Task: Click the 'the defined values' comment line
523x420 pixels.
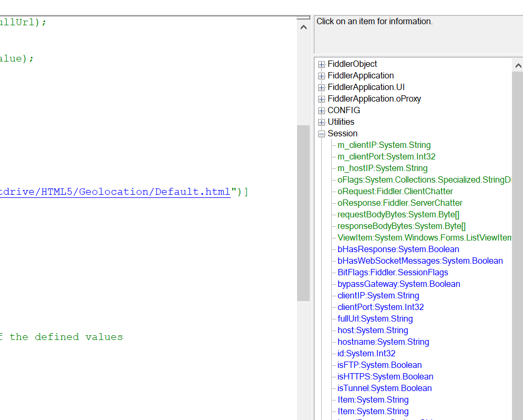Action: [62, 337]
